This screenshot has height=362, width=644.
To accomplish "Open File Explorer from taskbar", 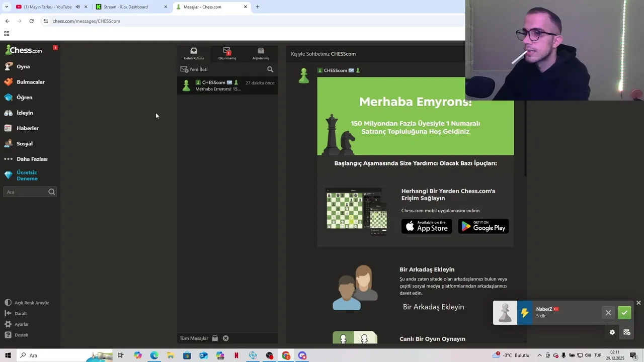I will coord(171,355).
